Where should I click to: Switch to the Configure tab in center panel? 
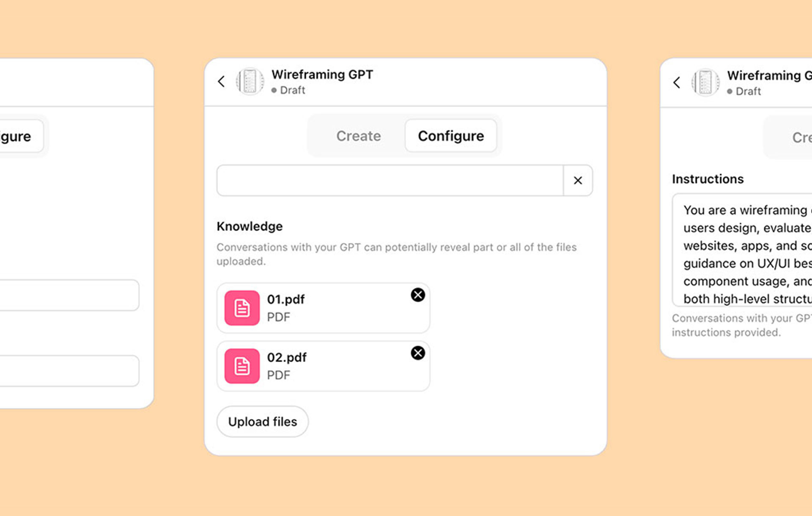tap(451, 136)
